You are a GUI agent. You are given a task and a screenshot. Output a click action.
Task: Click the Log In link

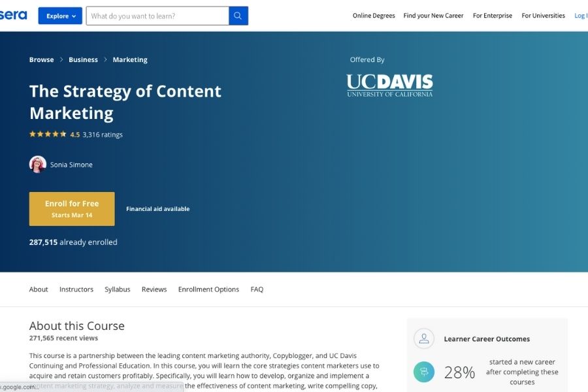pyautogui.click(x=581, y=16)
